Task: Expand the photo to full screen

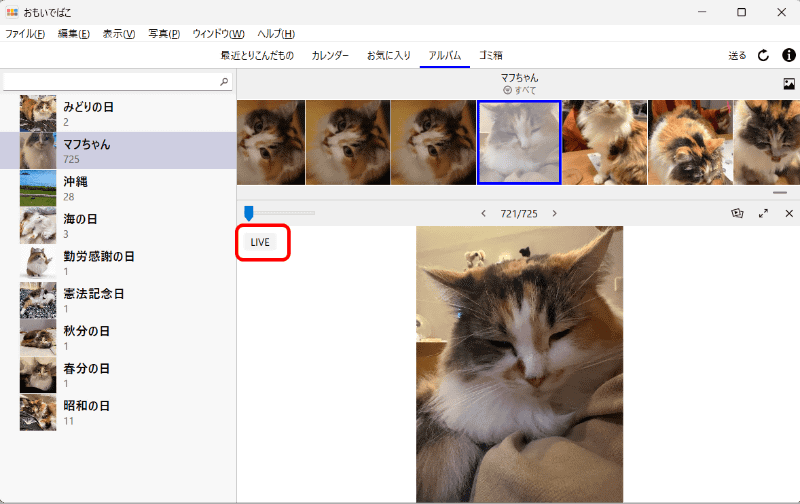Action: [x=763, y=213]
